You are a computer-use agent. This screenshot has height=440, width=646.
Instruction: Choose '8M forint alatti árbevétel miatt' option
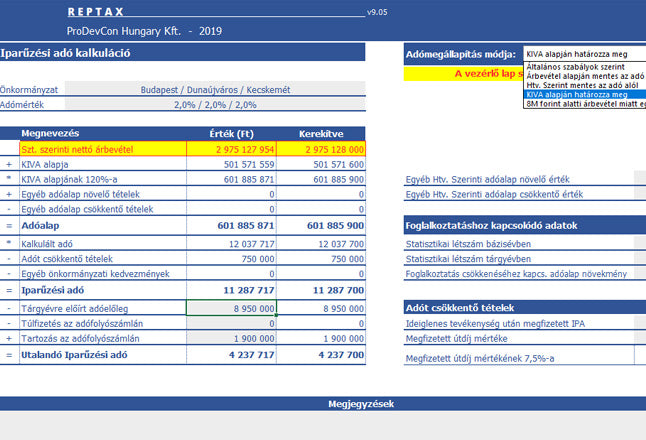583,104
